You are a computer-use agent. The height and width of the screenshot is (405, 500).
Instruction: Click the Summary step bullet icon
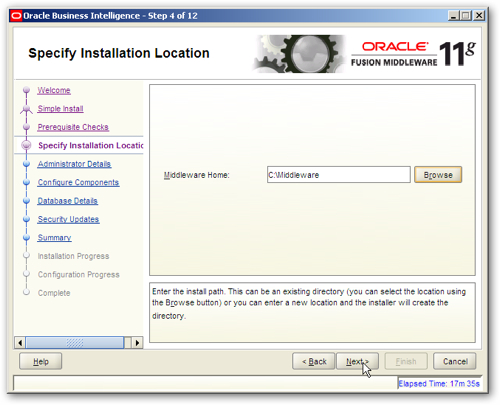coord(26,238)
